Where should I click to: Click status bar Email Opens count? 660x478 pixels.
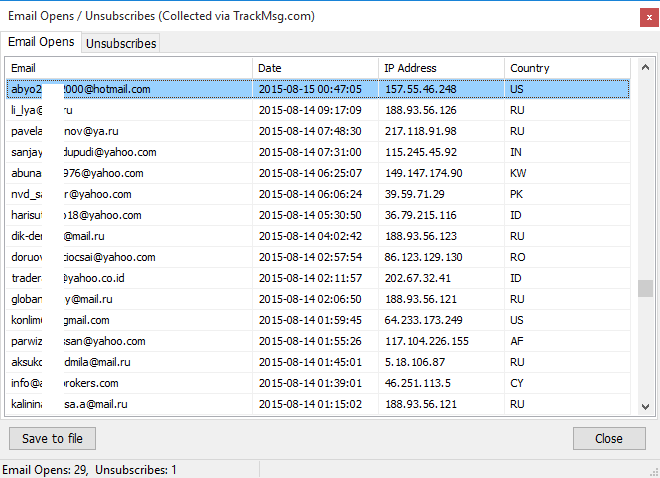coord(45,470)
